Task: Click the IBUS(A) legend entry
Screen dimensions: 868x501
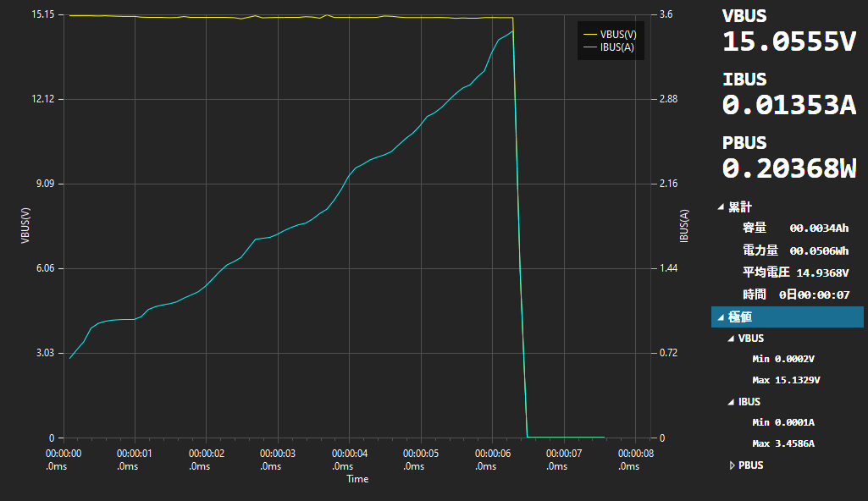Action: click(x=616, y=47)
